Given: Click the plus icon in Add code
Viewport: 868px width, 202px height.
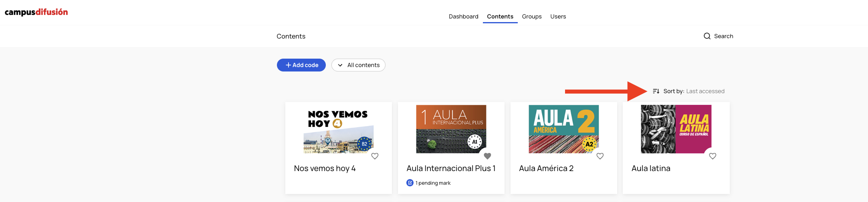Looking at the screenshot, I should pos(288,65).
